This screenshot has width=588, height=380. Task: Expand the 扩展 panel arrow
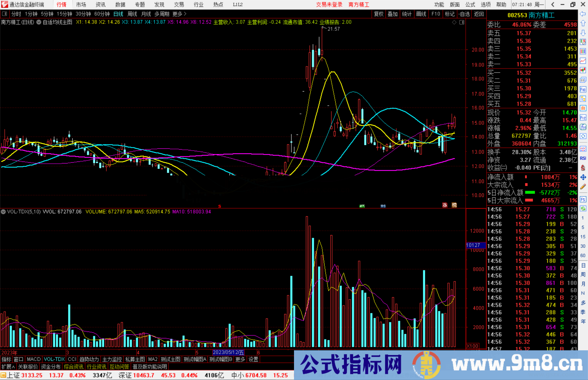pos(8,367)
